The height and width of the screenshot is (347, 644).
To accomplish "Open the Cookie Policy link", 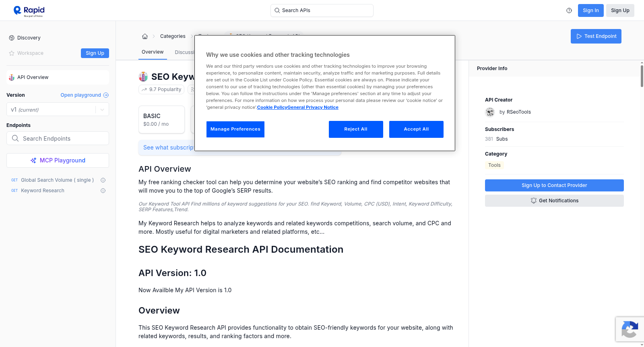I will (272, 107).
